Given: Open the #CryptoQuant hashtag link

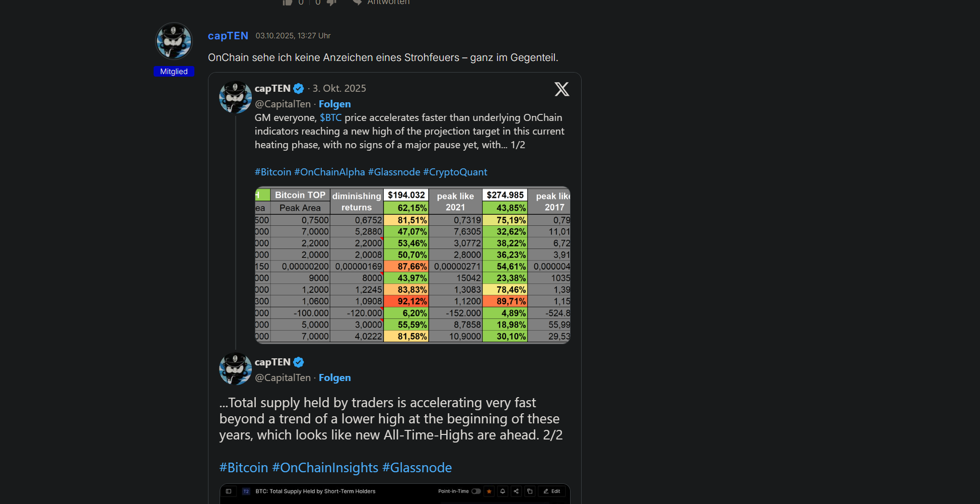Looking at the screenshot, I should tap(455, 172).
